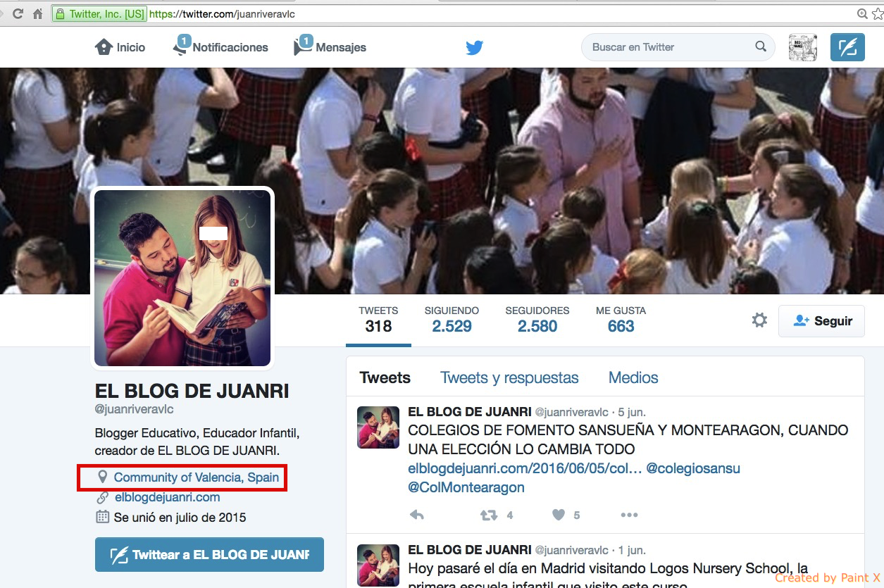
Task: Retweet the Colegios de Fomento tweet
Action: click(x=488, y=515)
